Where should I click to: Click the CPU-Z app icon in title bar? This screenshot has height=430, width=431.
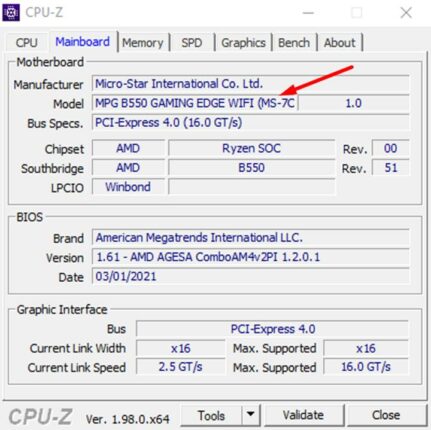(11, 13)
